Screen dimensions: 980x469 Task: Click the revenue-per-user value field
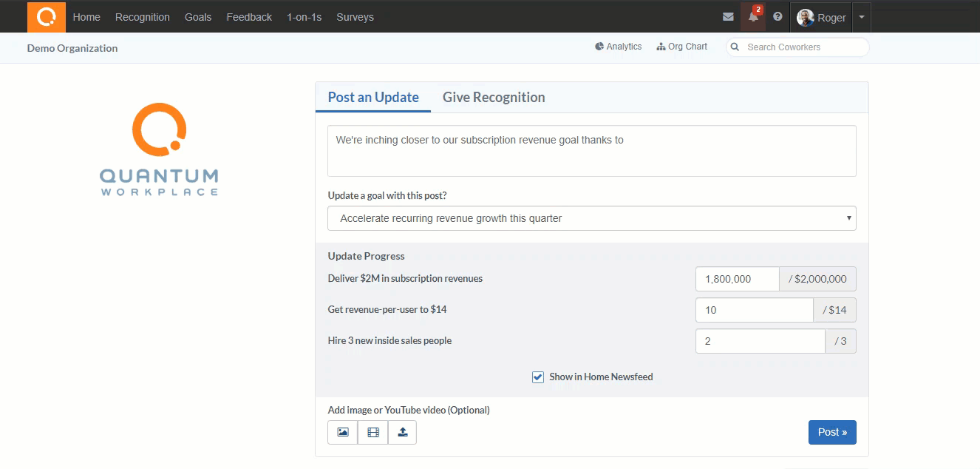tap(755, 310)
